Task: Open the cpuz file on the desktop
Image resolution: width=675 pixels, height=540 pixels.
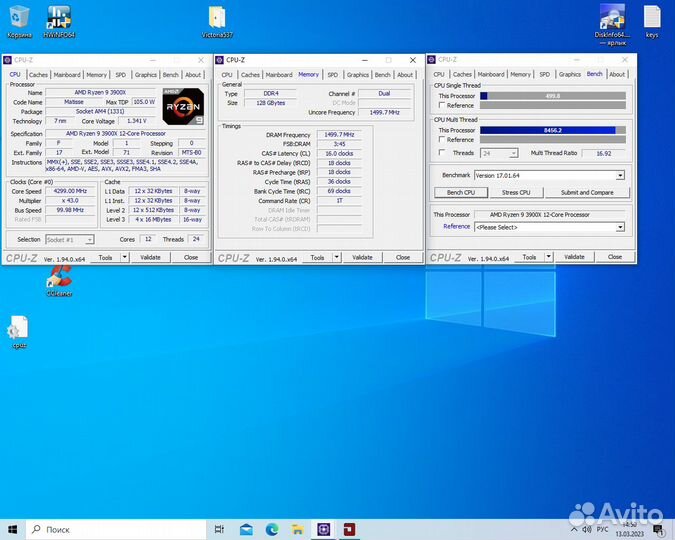Action: (x=19, y=332)
